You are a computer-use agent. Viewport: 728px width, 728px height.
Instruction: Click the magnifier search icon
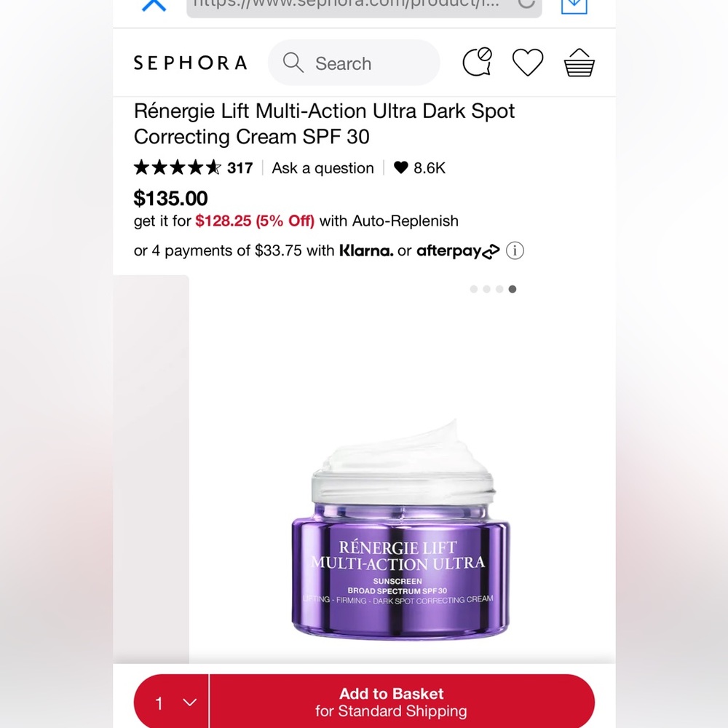(x=293, y=62)
